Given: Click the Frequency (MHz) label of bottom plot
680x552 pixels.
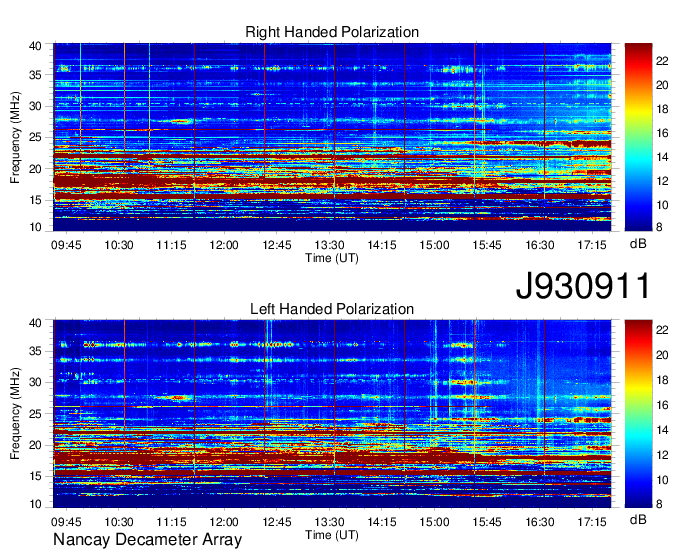Looking at the screenshot, I should pos(15,414).
